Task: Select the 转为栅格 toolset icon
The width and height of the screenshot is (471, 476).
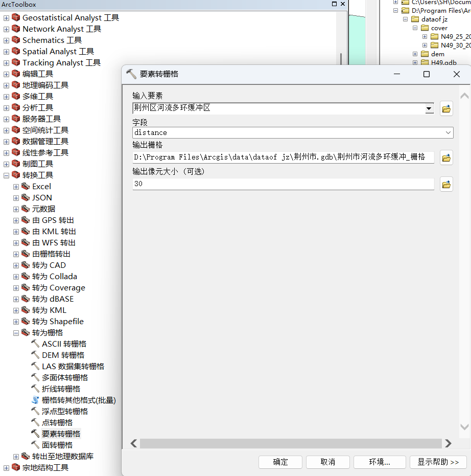Action: tap(26, 332)
